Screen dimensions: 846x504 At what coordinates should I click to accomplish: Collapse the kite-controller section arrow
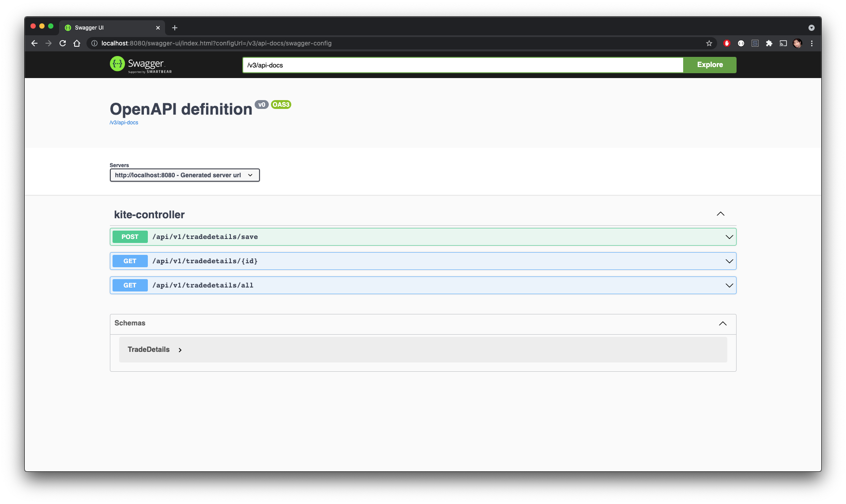[721, 214]
